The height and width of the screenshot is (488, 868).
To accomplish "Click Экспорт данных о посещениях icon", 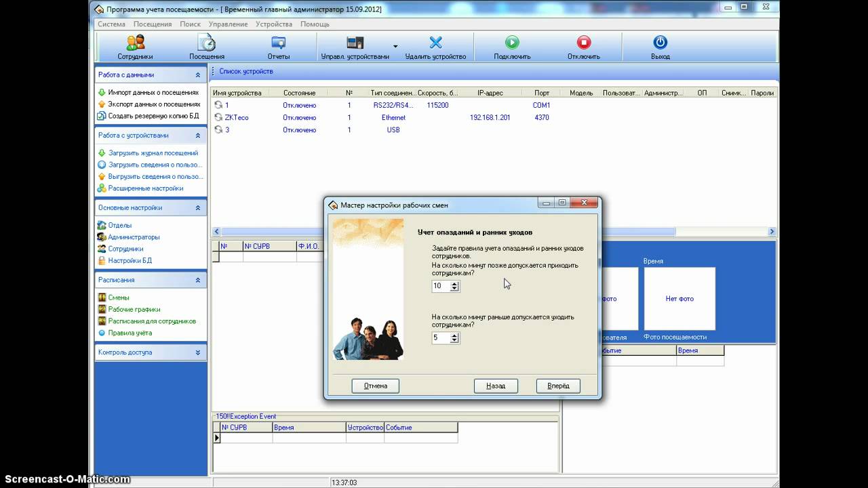I will (102, 104).
